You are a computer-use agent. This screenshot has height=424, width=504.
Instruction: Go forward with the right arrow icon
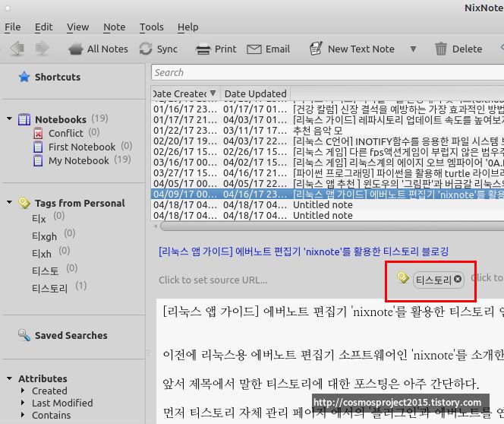(x=42, y=49)
